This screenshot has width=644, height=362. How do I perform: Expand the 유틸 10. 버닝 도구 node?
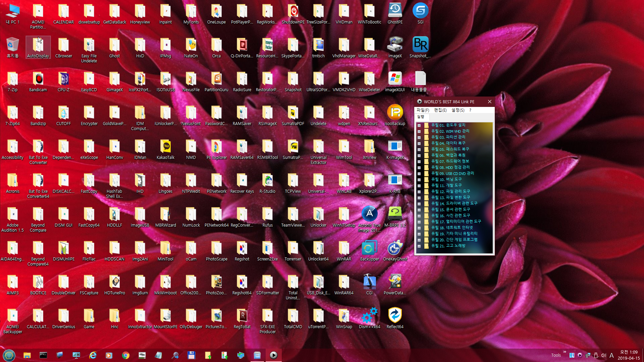pyautogui.click(x=419, y=180)
